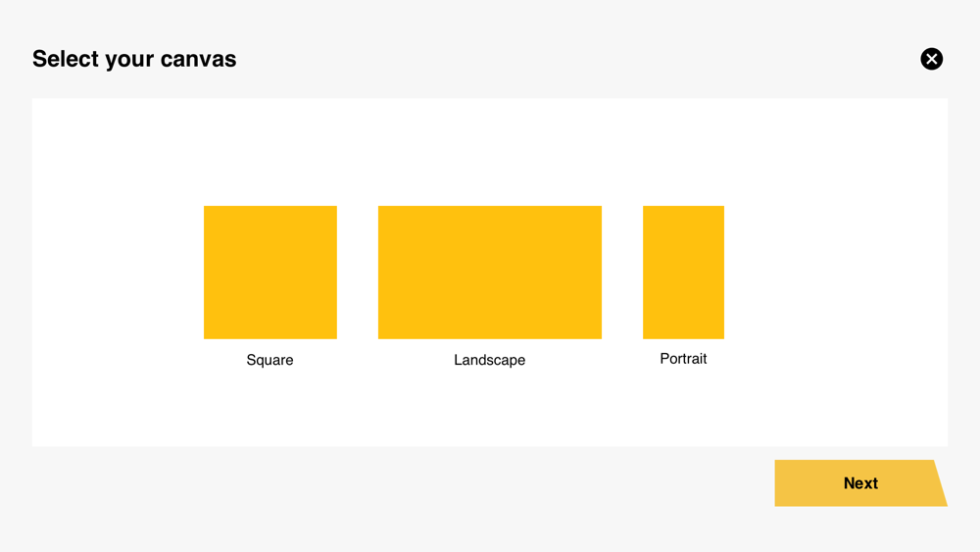Select the canvas option labeled Landscape
This screenshot has width=980, height=552.
[490, 273]
